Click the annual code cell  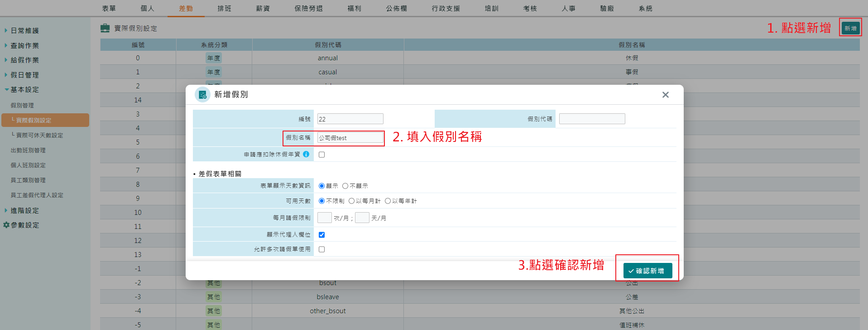tap(328, 58)
